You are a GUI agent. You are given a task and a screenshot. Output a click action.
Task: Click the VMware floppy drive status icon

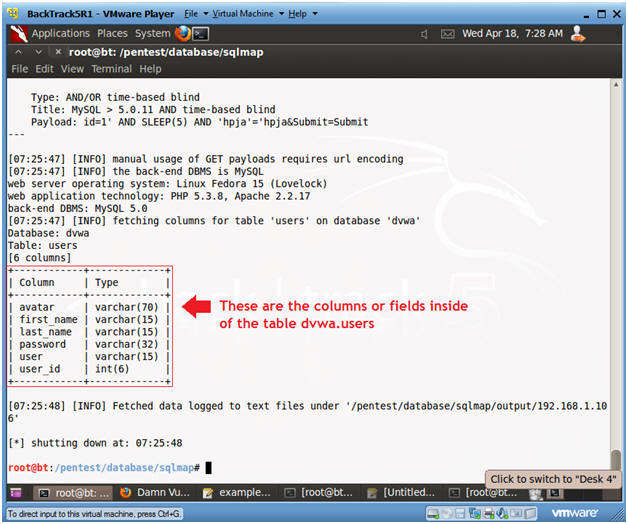[x=460, y=514]
